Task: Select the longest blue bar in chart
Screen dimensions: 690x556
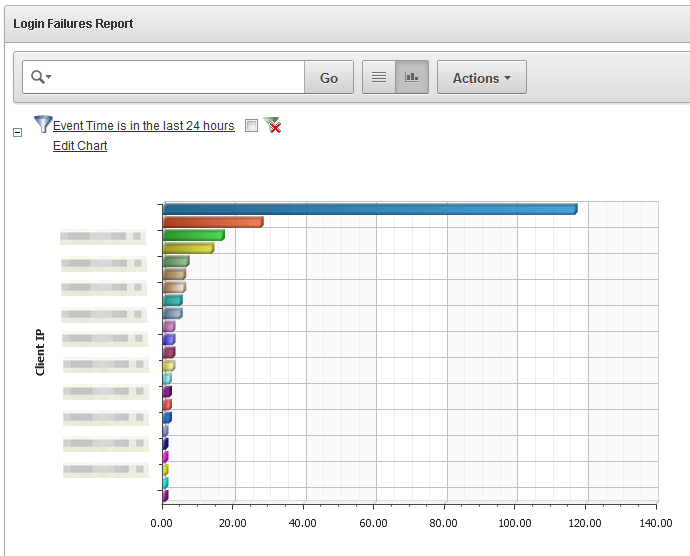Action: tap(370, 209)
